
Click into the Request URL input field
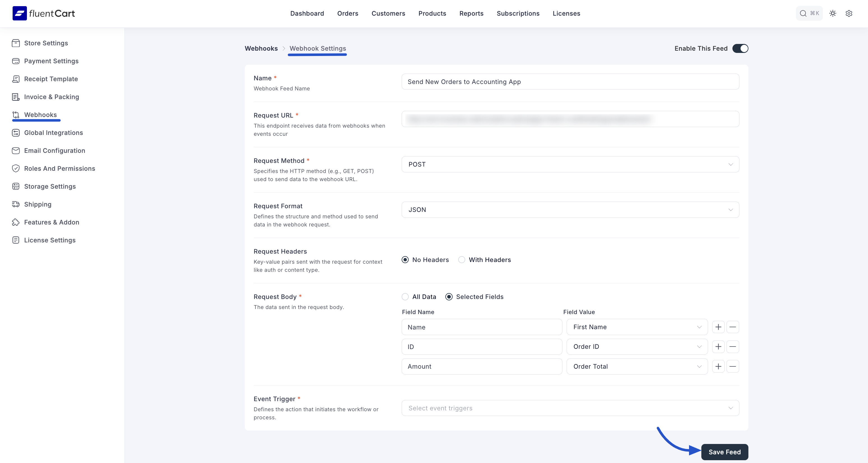click(x=570, y=119)
